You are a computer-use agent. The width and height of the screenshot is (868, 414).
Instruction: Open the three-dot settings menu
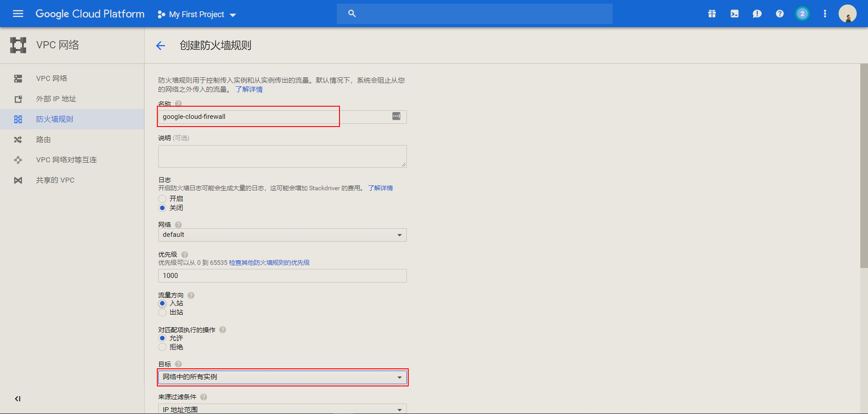[x=825, y=14]
